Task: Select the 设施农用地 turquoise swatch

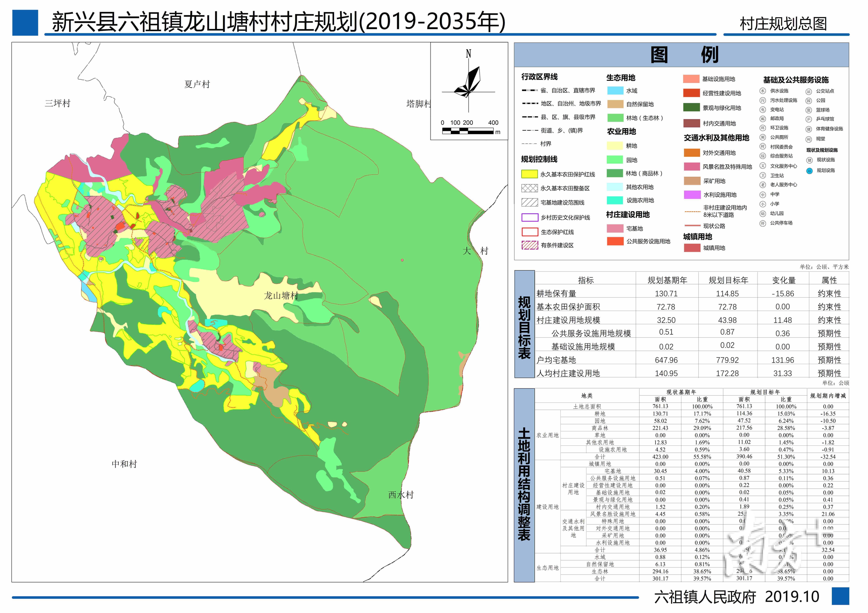Action: click(615, 200)
